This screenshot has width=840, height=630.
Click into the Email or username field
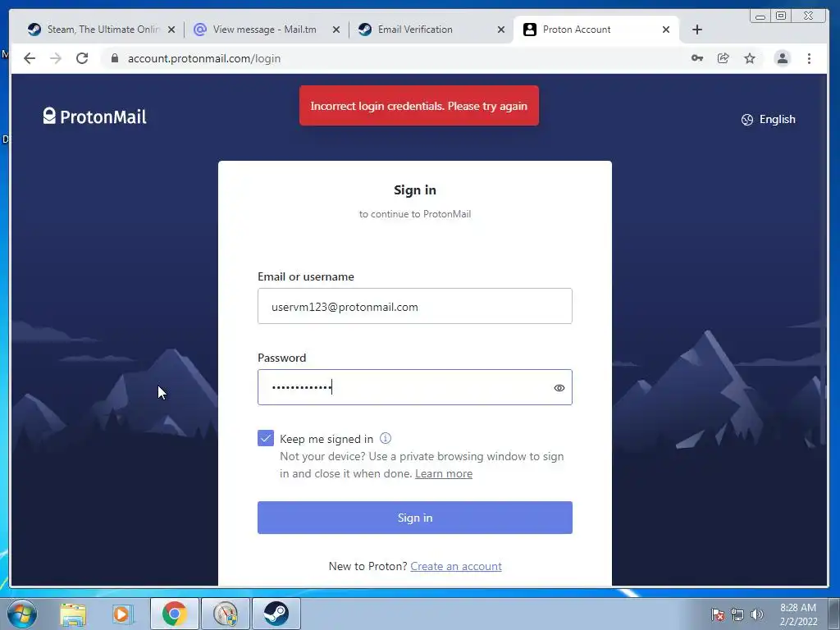tap(414, 306)
